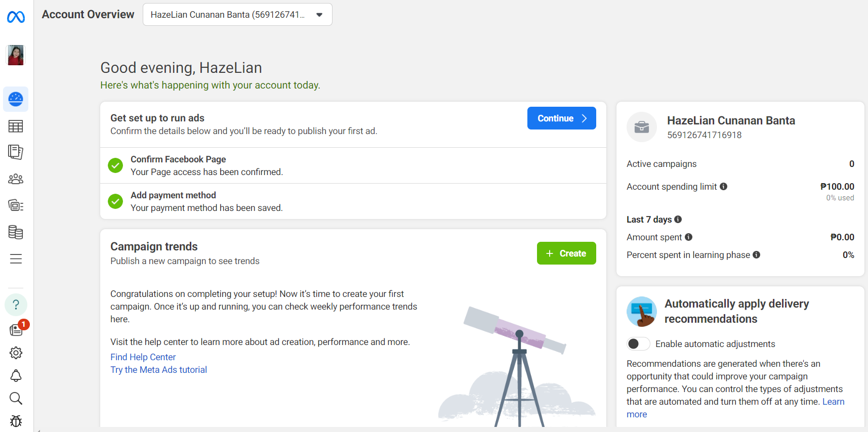The width and height of the screenshot is (868, 432).
Task: Click the Campaign trends heading
Action: coord(154,246)
